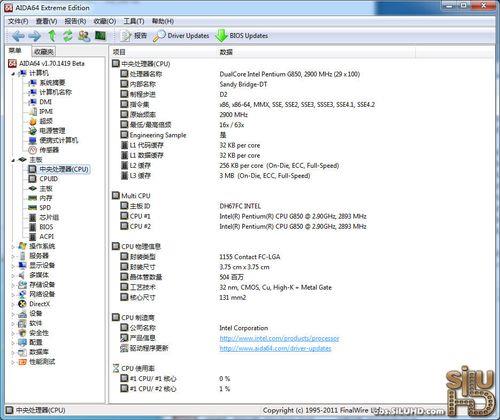Open the IPMI tree item
Viewport: 500px width, 420px height.
pos(41,111)
